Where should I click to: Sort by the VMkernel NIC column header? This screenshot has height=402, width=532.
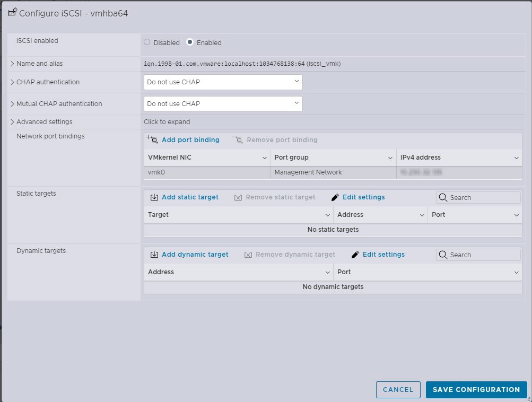click(207, 158)
